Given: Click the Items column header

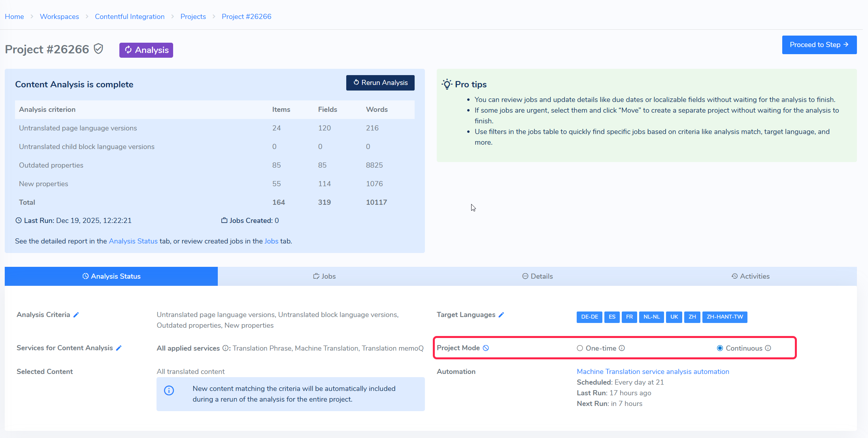Looking at the screenshot, I should [281, 109].
